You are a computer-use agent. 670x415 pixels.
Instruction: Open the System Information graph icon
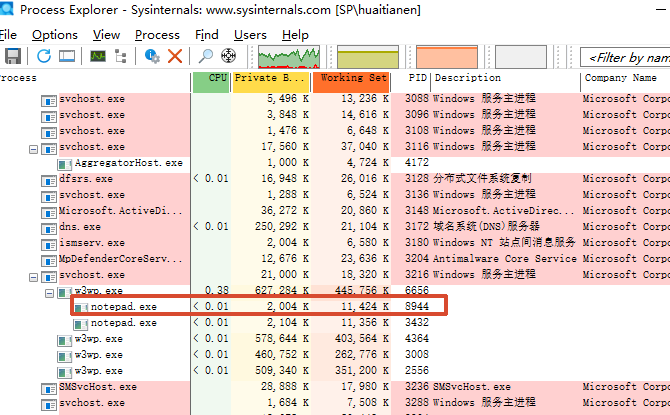[98, 56]
